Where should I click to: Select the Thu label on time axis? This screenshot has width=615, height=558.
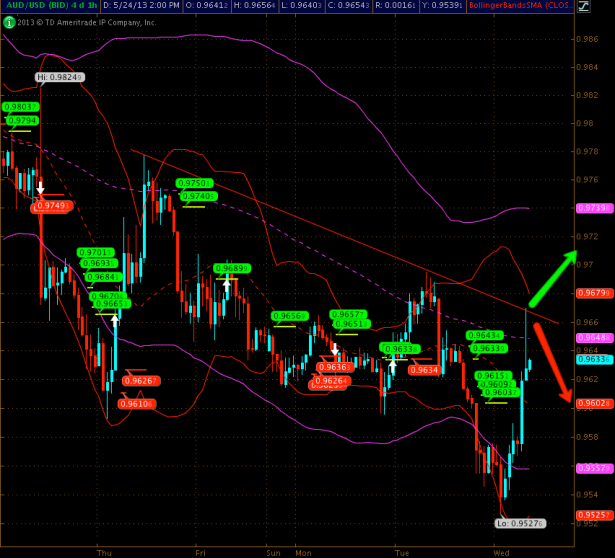point(104,551)
